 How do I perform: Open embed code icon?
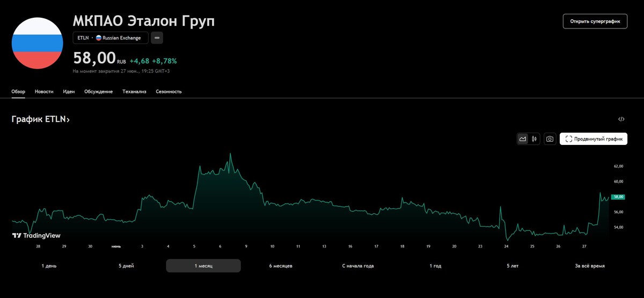point(621,119)
